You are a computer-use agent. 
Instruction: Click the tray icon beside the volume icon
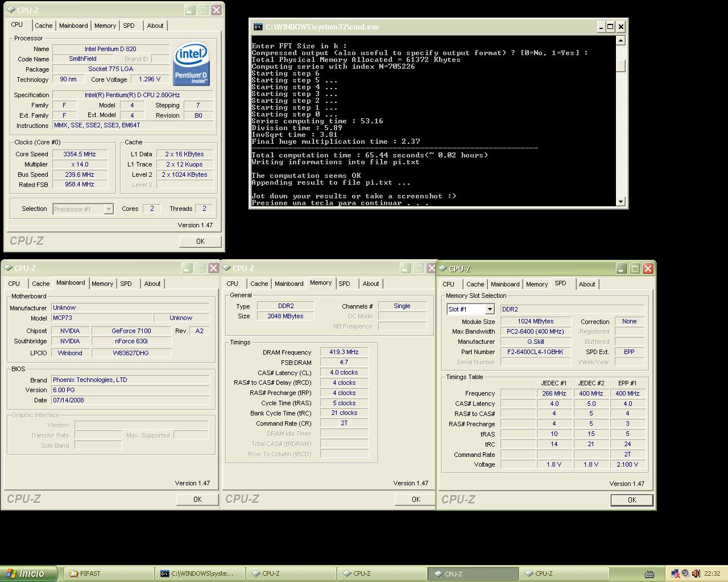(x=685, y=573)
